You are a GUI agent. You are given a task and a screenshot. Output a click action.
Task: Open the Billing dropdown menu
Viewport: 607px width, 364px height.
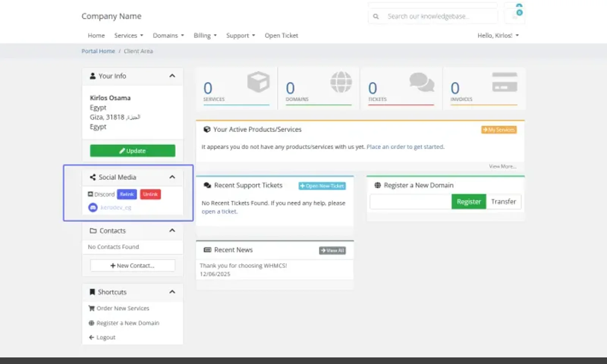(205, 35)
